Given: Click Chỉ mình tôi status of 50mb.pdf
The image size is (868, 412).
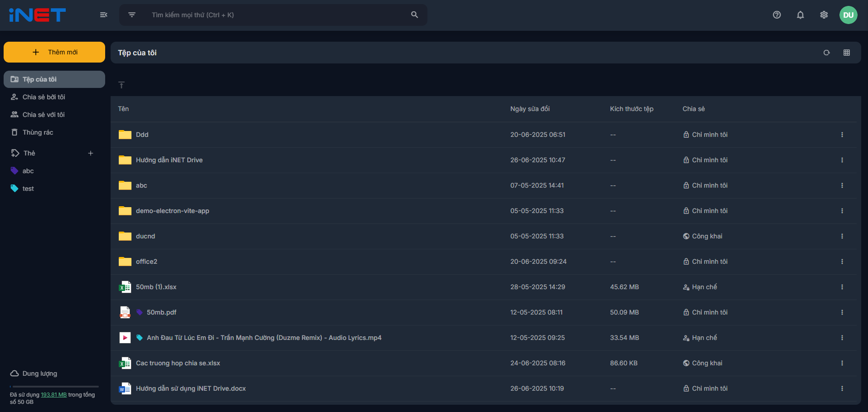Looking at the screenshot, I should tap(705, 312).
